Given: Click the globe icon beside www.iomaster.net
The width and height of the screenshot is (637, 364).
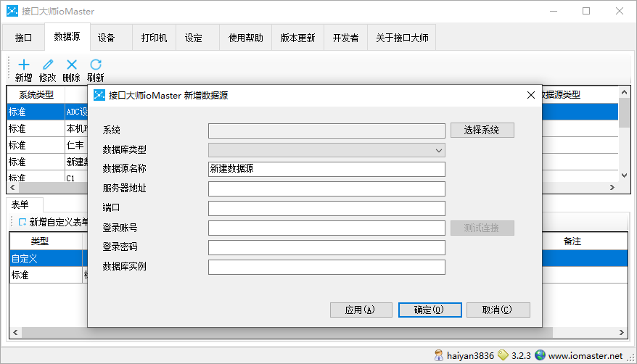Looking at the screenshot, I should tap(540, 355).
